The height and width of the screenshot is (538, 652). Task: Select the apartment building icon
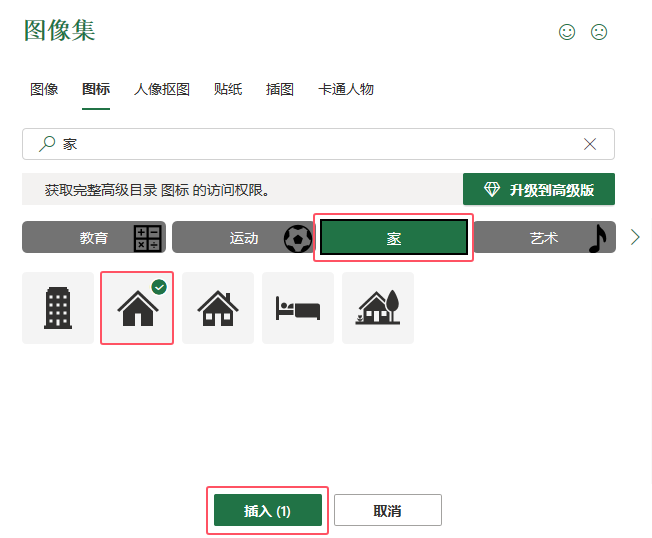[x=58, y=308]
